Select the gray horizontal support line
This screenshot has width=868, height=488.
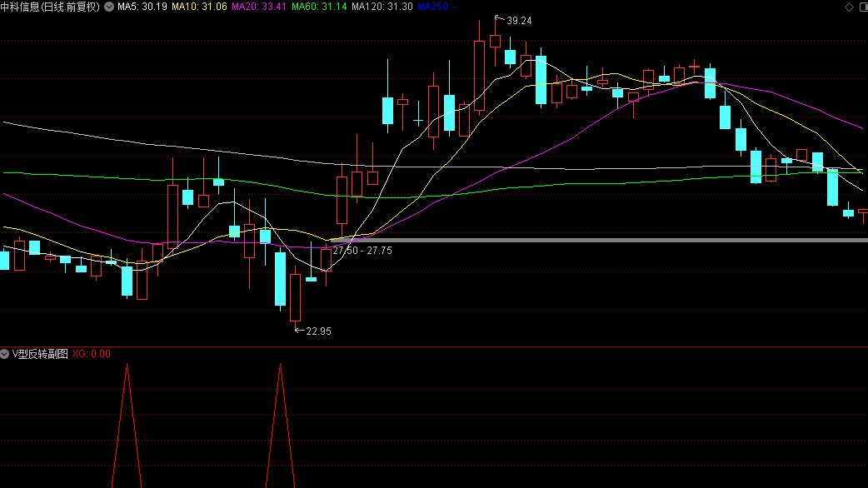tap(598, 240)
